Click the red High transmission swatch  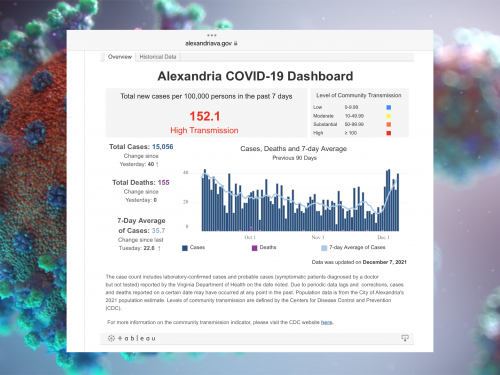pyautogui.click(x=389, y=133)
